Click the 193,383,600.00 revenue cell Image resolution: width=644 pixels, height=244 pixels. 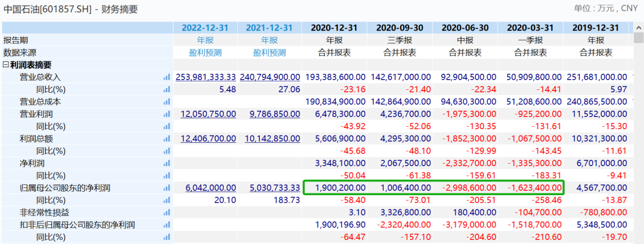(336, 77)
